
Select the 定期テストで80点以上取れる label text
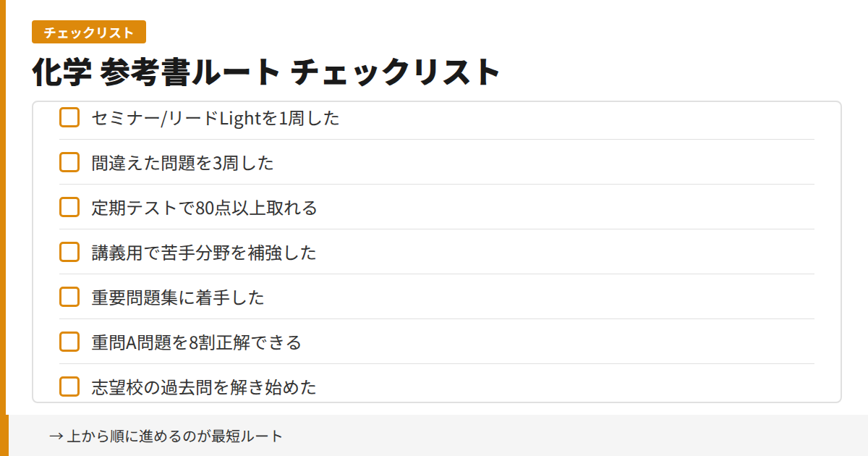[204, 208]
